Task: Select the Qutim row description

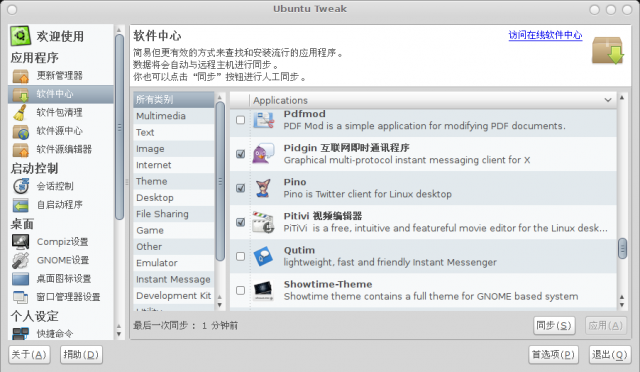Action: click(390, 262)
